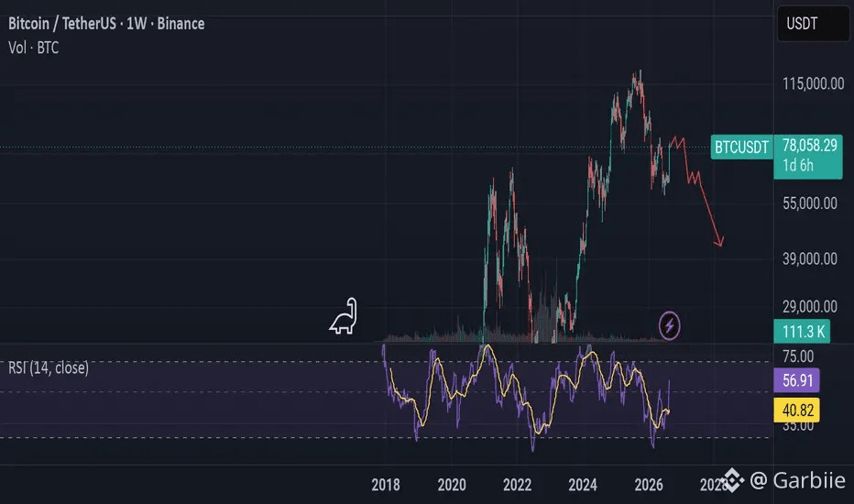Click the 2024 time axis label
The width and height of the screenshot is (854, 504).
coord(583,485)
